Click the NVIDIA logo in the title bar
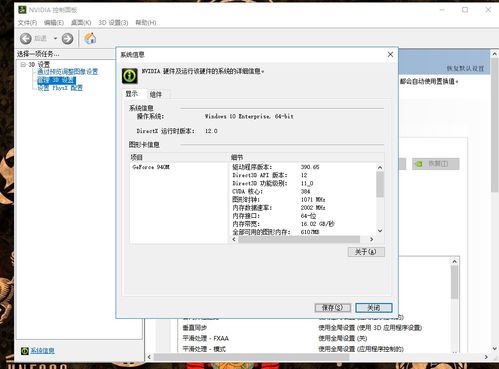The image size is (499, 369). coord(22,10)
